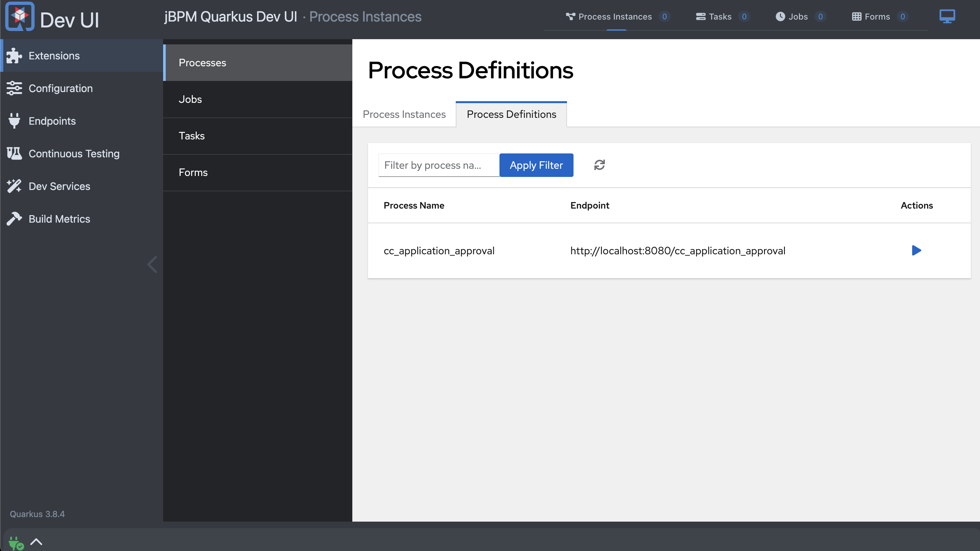Click the cc_application_approval process name cell

(x=439, y=251)
